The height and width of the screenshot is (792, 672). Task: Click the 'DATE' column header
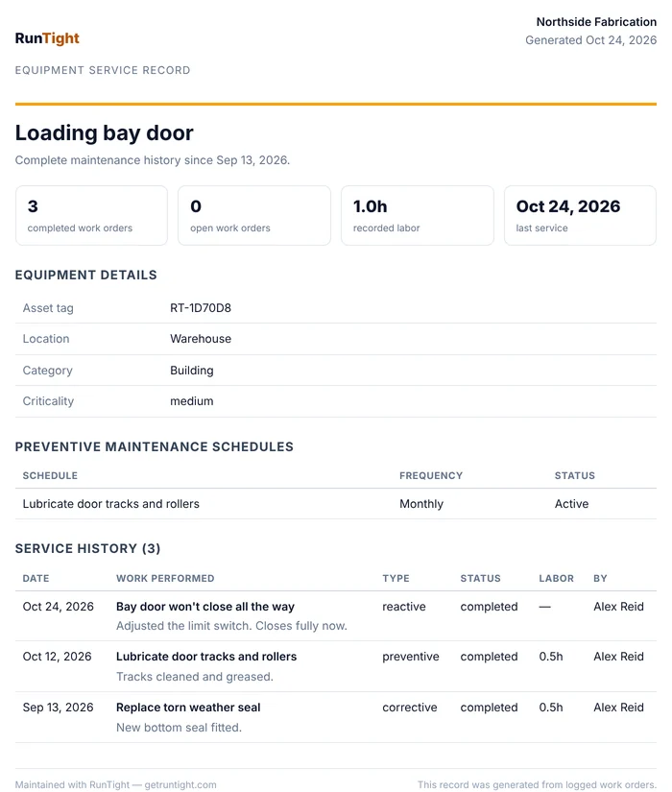[x=36, y=578]
